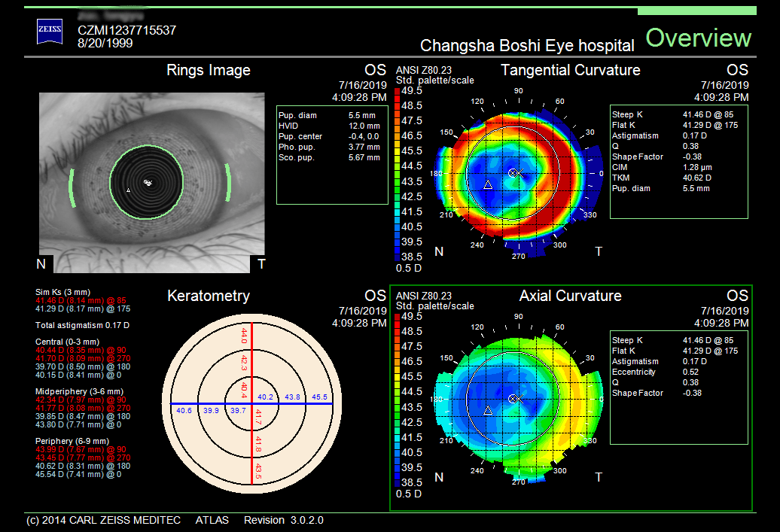Pick the 45.5 yellow swatch in tangential scale
The height and width of the screenshot is (532, 780).
coord(397,151)
